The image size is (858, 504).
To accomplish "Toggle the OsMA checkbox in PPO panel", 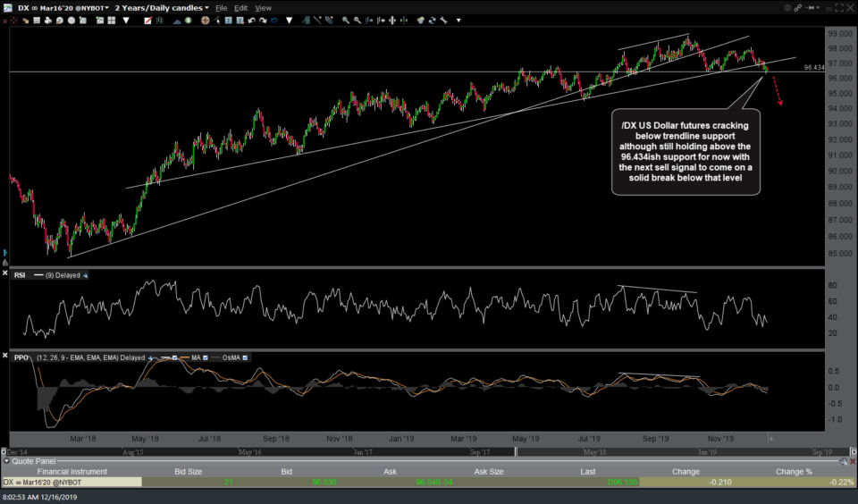I will (x=243, y=357).
